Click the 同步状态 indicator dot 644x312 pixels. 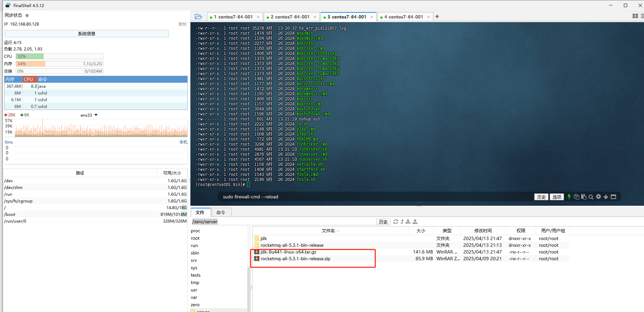click(x=27, y=15)
